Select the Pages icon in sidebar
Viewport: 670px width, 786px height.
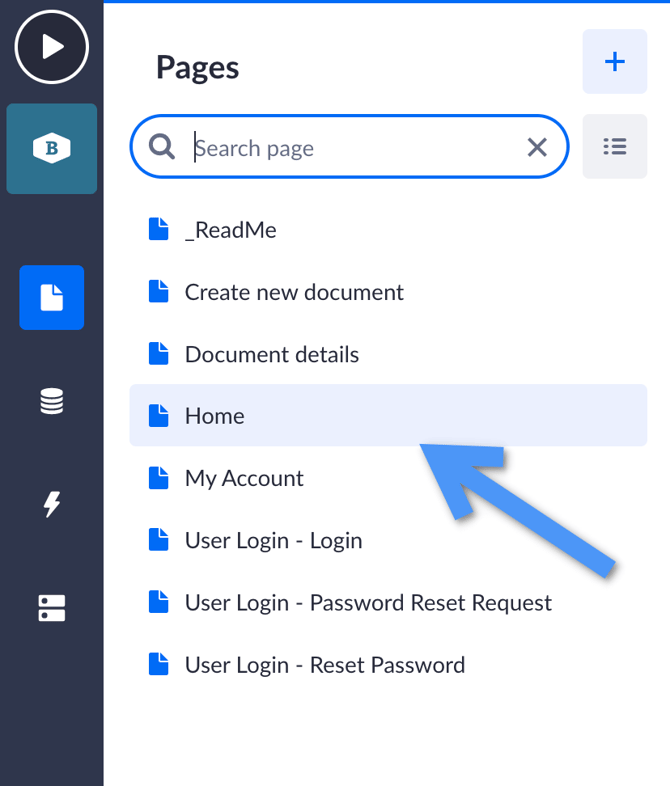52,298
